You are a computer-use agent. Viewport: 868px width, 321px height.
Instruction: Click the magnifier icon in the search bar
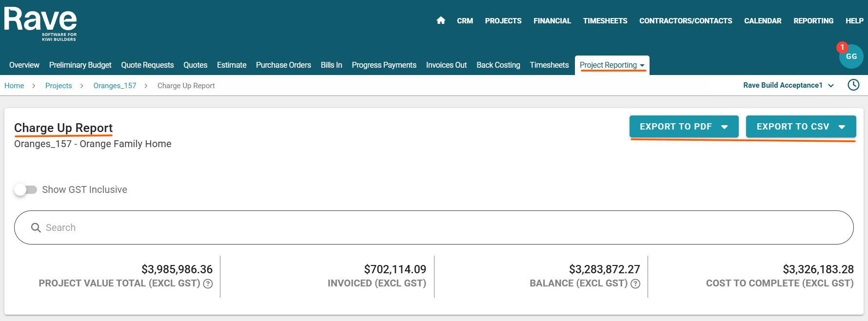pyautogui.click(x=36, y=227)
